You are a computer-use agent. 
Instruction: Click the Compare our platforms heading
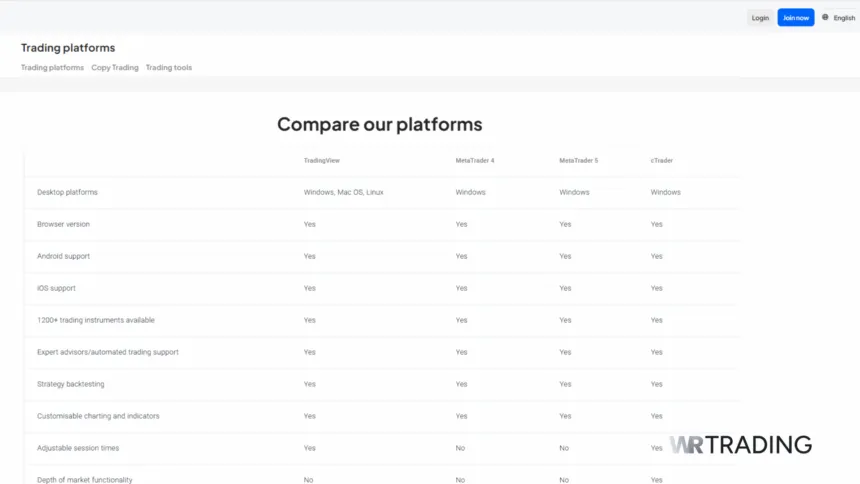point(380,124)
